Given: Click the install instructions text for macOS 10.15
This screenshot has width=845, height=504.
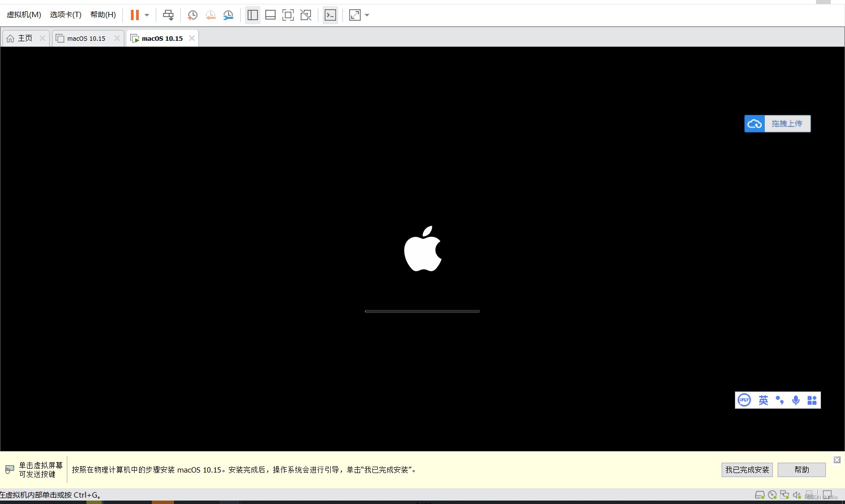Looking at the screenshot, I should click(x=245, y=470).
